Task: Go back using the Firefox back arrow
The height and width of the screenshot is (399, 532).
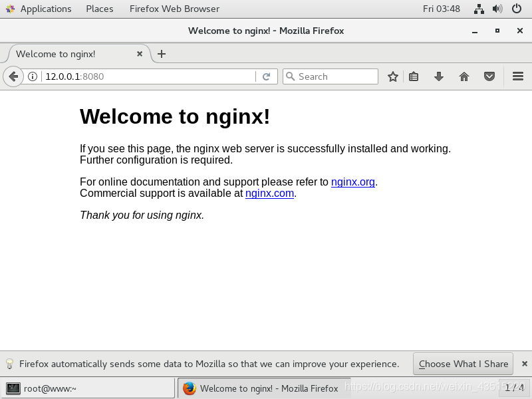Action: click(x=13, y=76)
